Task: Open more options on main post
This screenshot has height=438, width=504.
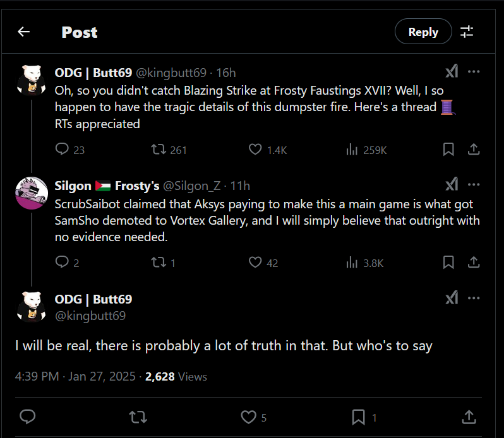Action: tap(474, 298)
